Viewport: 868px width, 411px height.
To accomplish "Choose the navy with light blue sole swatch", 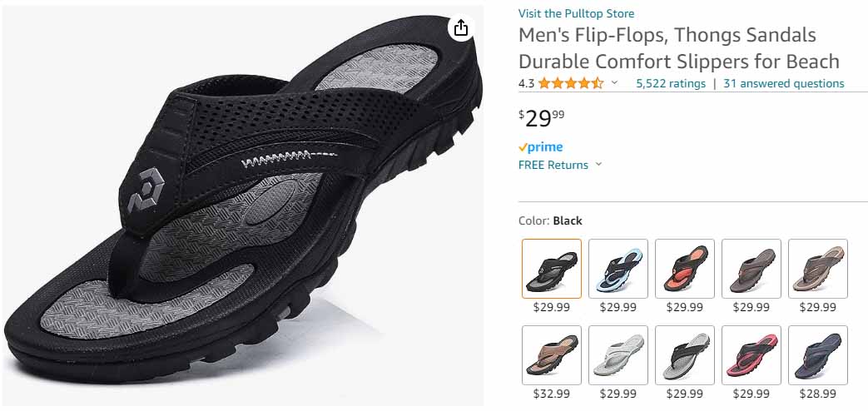I will point(618,269).
